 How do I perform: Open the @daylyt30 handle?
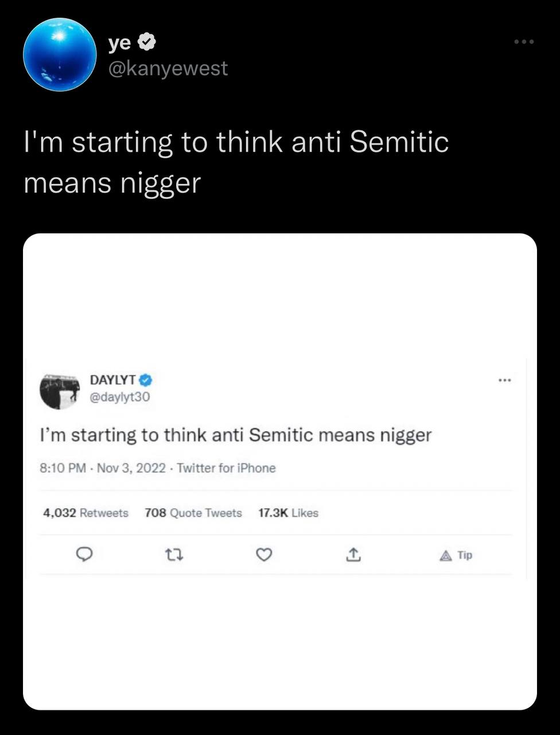tap(120, 397)
